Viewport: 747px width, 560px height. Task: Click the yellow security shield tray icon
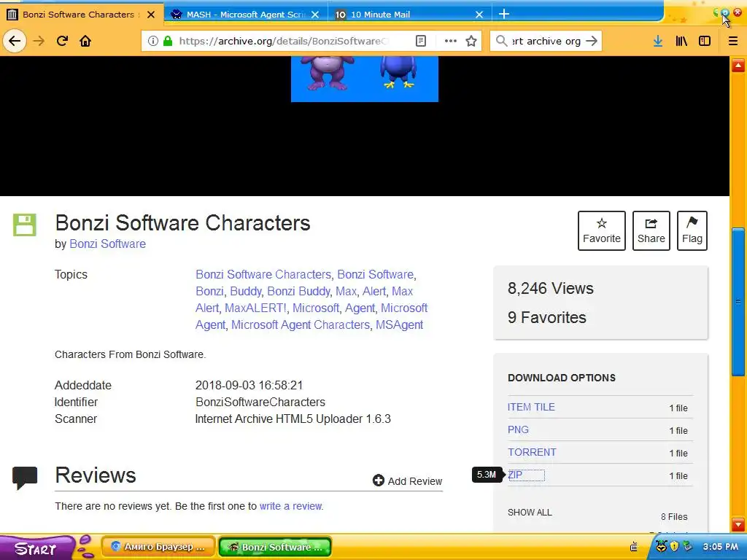(674, 546)
